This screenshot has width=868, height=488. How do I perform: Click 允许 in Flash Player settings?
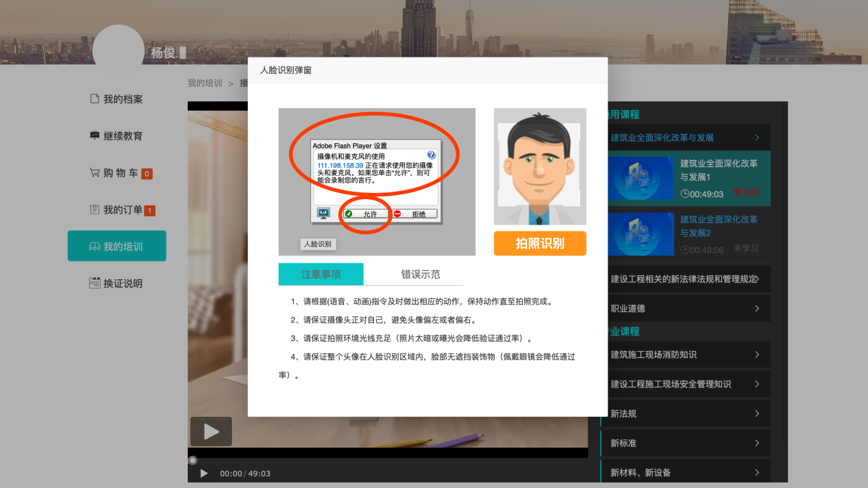click(364, 214)
